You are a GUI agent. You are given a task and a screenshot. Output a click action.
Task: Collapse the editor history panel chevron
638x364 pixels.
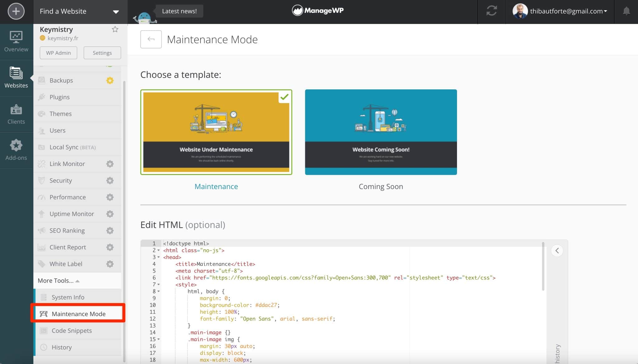point(557,251)
